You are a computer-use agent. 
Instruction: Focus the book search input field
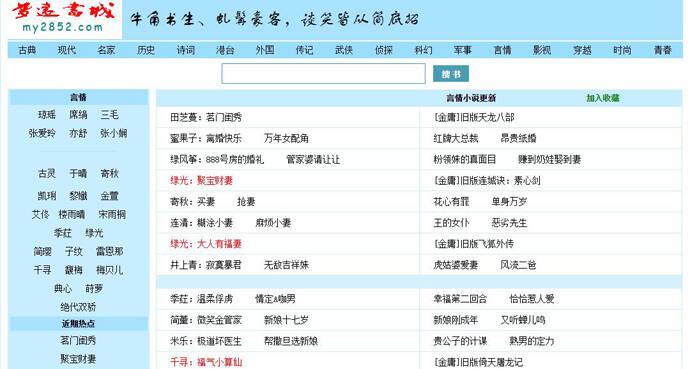point(323,73)
